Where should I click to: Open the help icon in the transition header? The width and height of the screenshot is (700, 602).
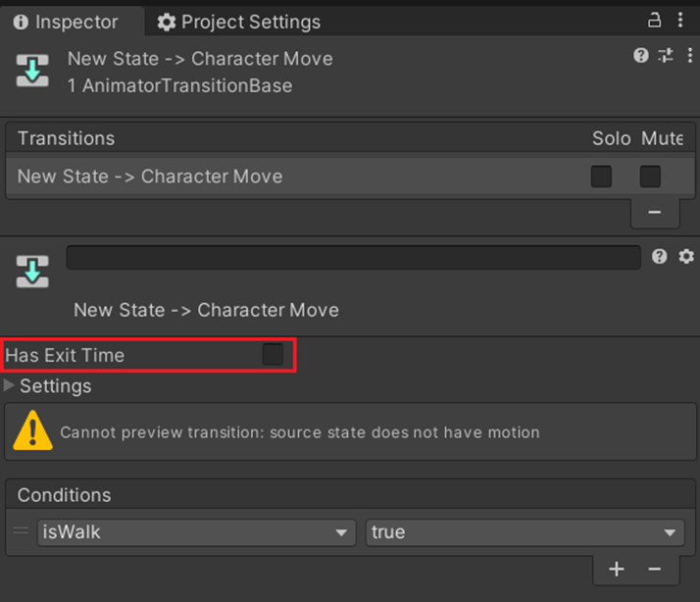point(640,55)
